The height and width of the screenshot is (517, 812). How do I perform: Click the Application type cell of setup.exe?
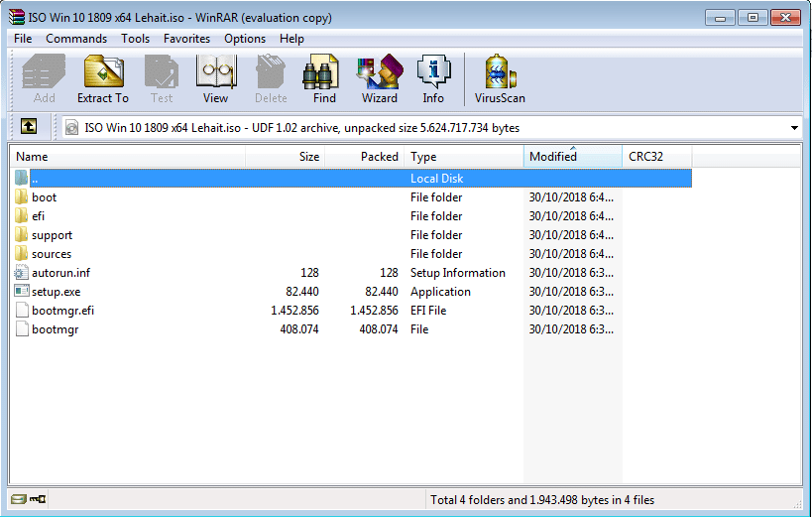pyautogui.click(x=440, y=292)
